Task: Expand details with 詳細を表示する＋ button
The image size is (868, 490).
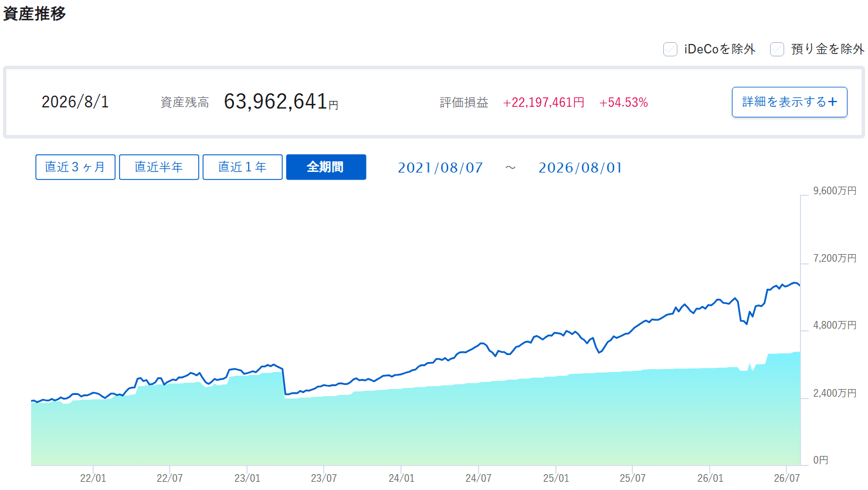Action: pos(789,102)
